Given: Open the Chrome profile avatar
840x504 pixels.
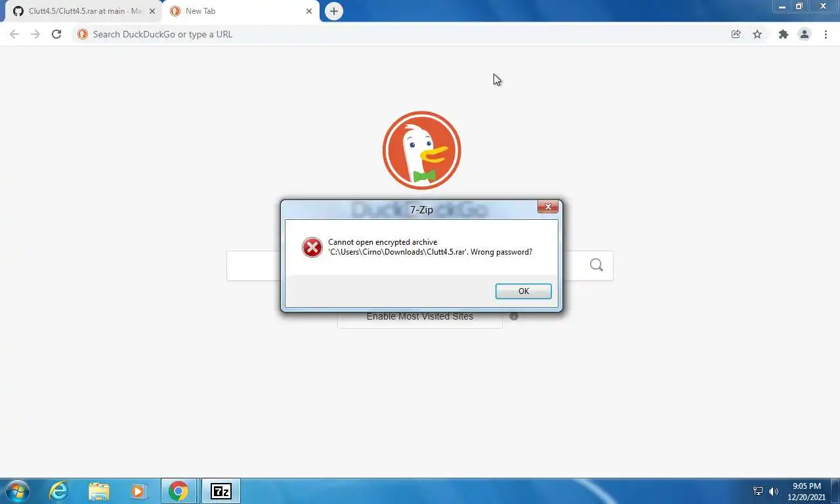Looking at the screenshot, I should click(x=805, y=34).
